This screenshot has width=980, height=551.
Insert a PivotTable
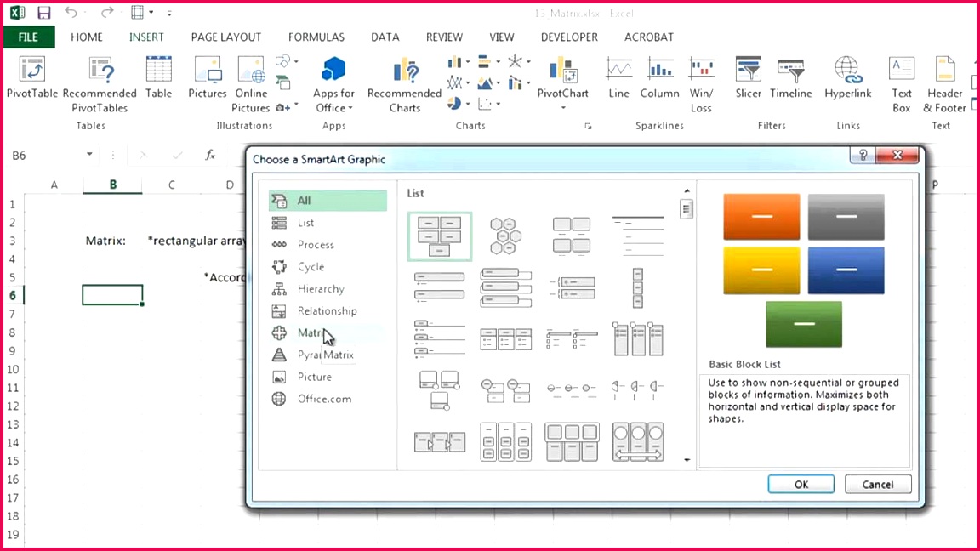coord(31,77)
